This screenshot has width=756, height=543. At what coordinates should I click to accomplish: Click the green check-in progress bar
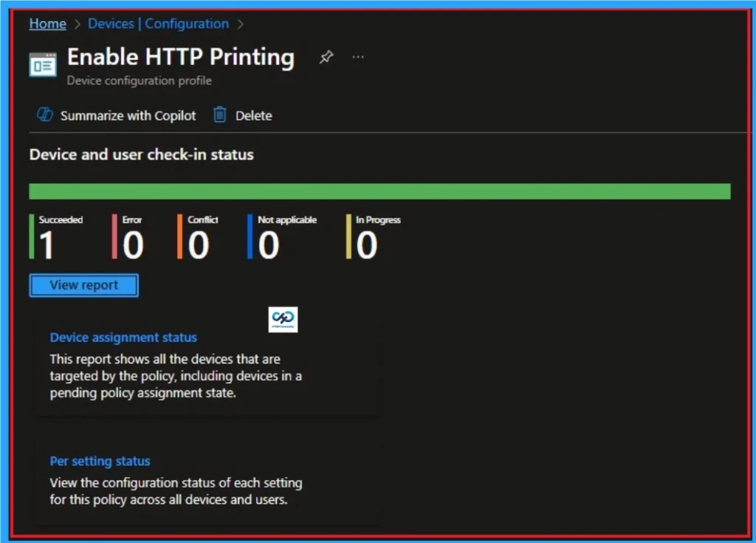pyautogui.click(x=378, y=190)
